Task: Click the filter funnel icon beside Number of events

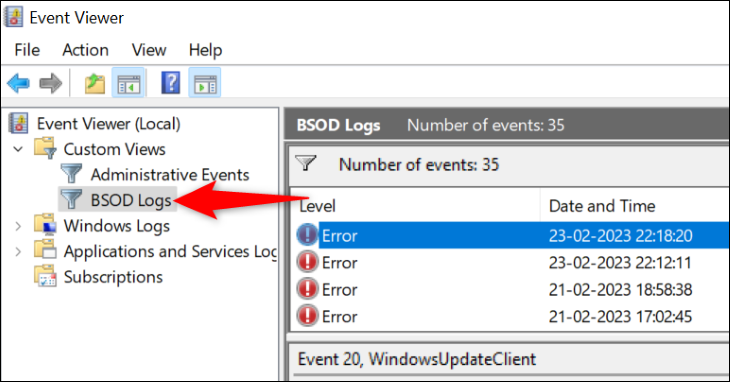Action: (x=306, y=163)
